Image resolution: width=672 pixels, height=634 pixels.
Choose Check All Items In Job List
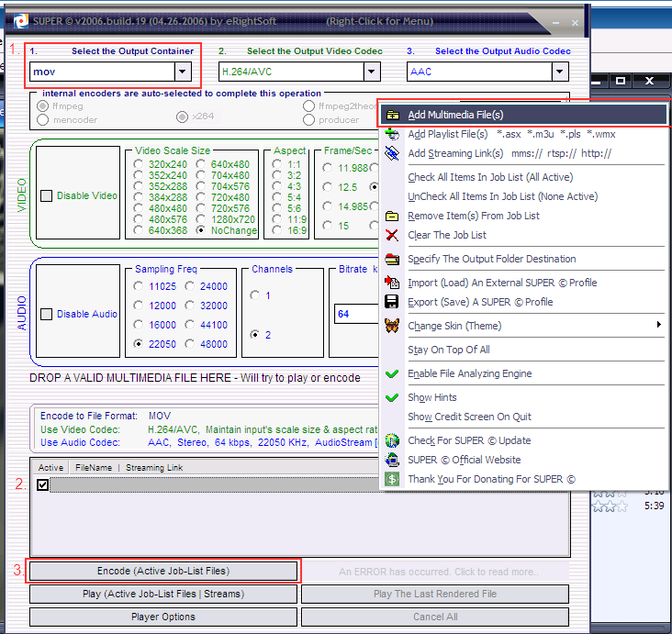pyautogui.click(x=490, y=177)
